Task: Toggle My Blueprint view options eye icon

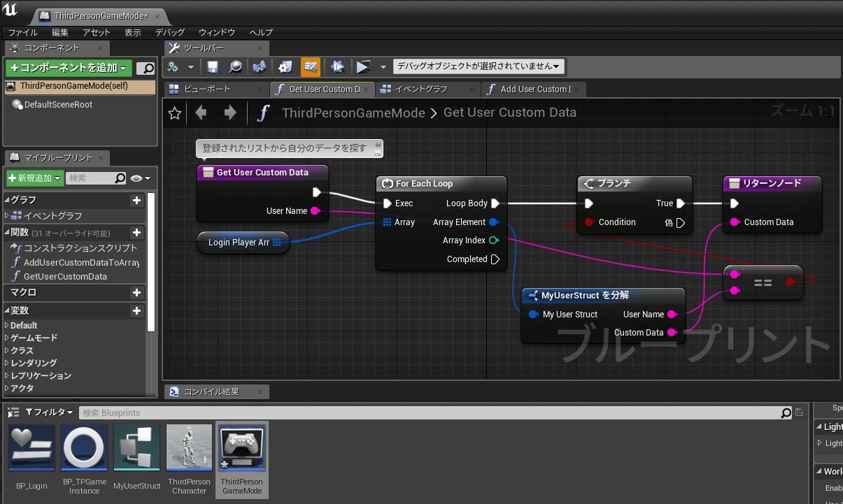Action: tap(140, 178)
